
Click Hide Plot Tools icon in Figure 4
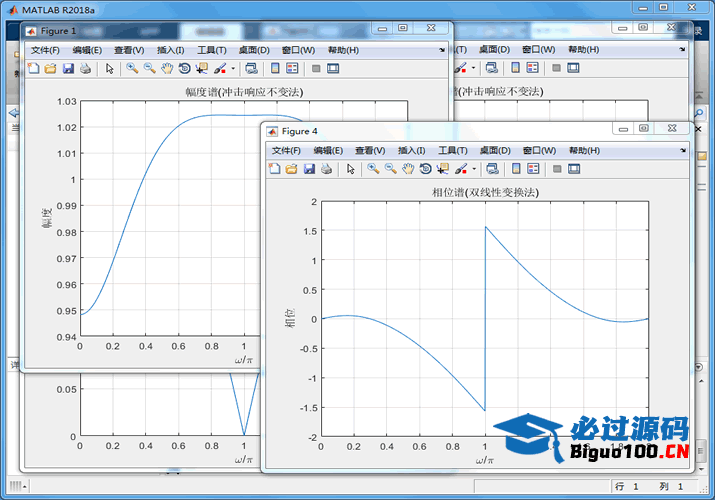[x=557, y=169]
